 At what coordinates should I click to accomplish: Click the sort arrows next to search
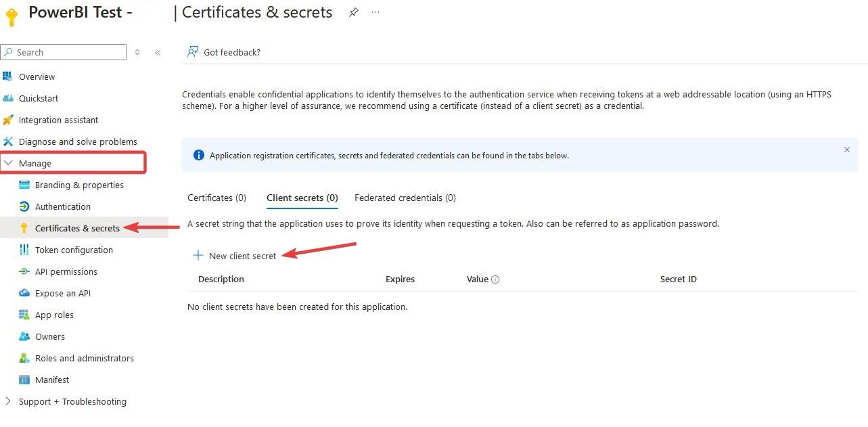[x=137, y=53]
